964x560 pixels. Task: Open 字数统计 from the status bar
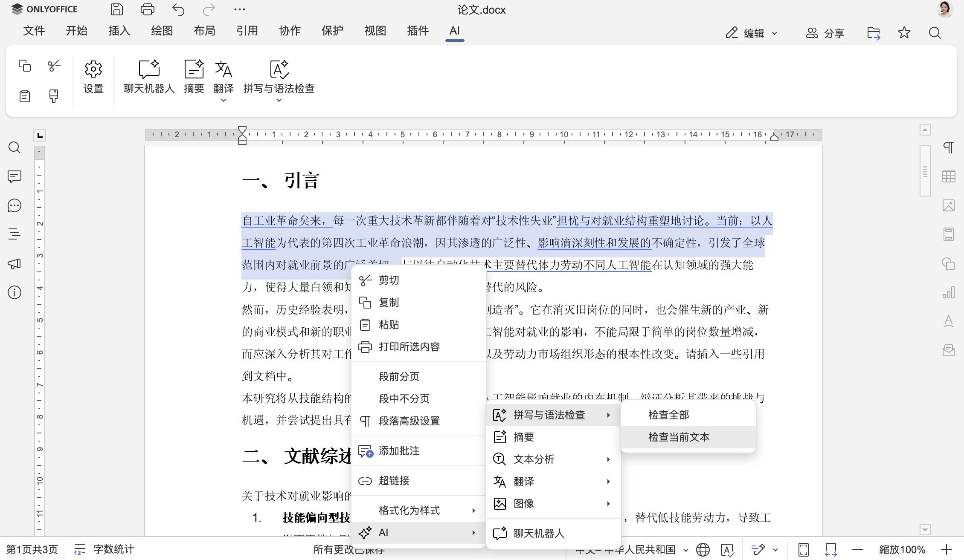[114, 549]
